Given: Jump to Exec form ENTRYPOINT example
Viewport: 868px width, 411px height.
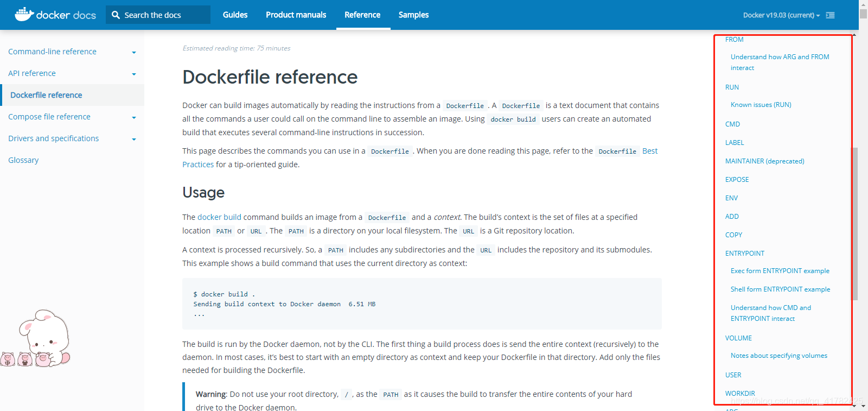Looking at the screenshot, I should tap(780, 271).
